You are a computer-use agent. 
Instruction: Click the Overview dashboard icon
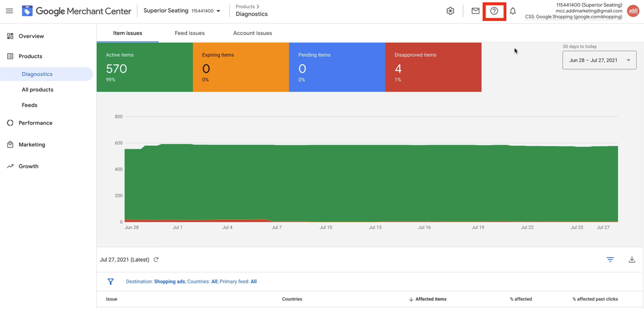(10, 36)
